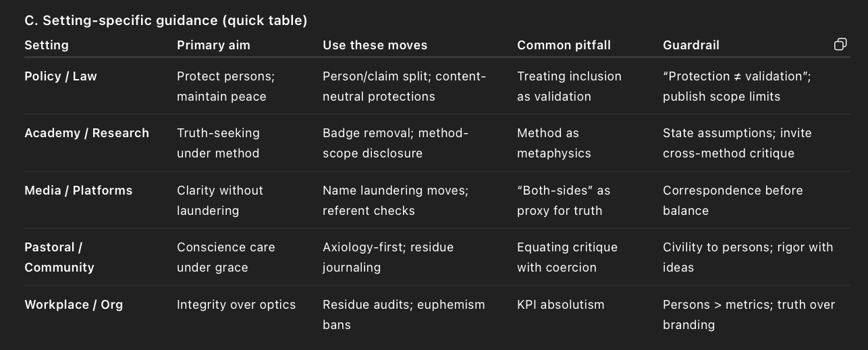Select the 'Use these moves' column header
Image resolution: width=868 pixels, height=350 pixels.
tap(375, 45)
